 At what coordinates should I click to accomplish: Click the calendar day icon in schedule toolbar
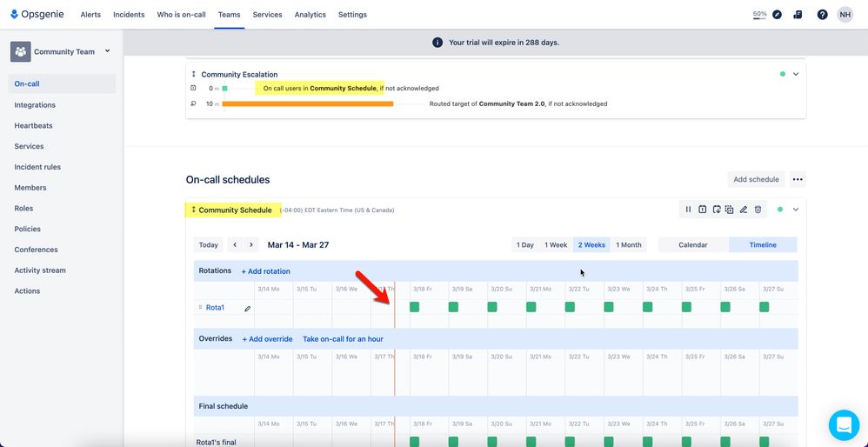(x=702, y=209)
